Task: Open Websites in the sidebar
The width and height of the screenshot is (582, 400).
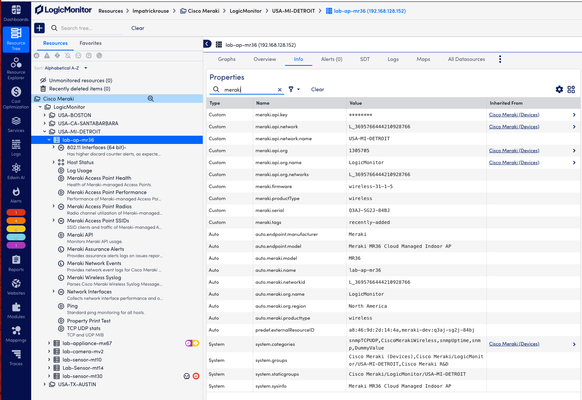Action: click(x=16, y=287)
